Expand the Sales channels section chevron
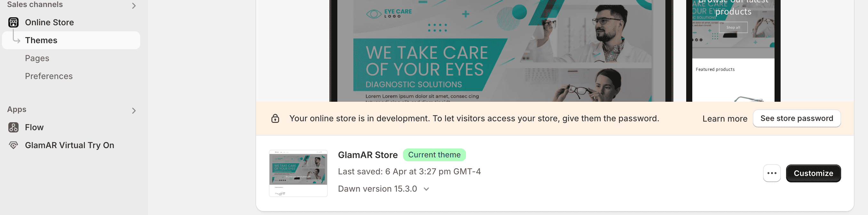The width and height of the screenshot is (868, 215). (x=134, y=6)
